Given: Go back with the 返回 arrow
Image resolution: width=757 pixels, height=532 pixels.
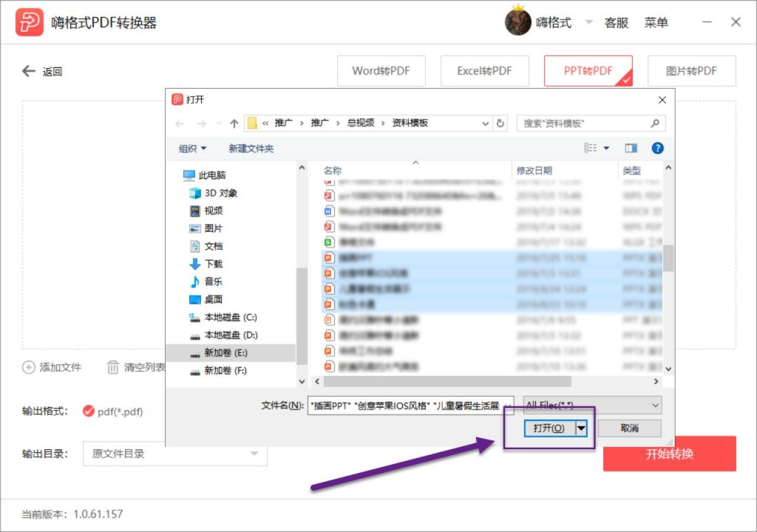Looking at the screenshot, I should click(29, 71).
